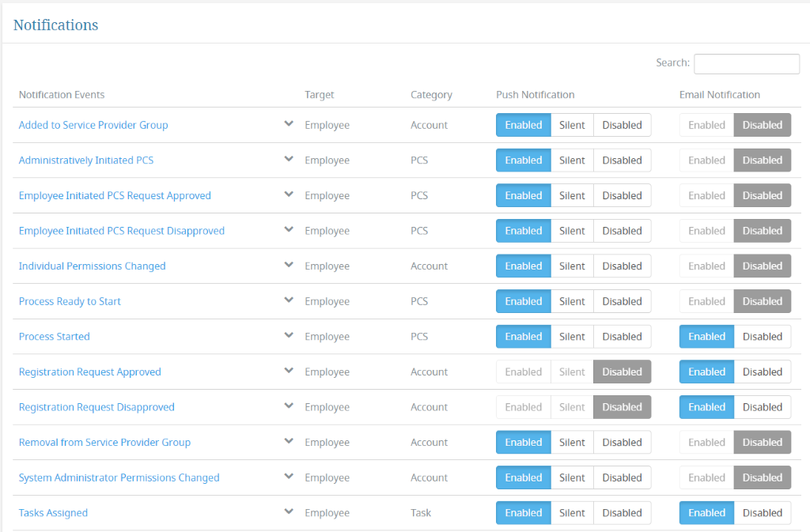This screenshot has height=532, width=810.
Task: Set push Silent for Registration Request Approved
Action: point(572,372)
